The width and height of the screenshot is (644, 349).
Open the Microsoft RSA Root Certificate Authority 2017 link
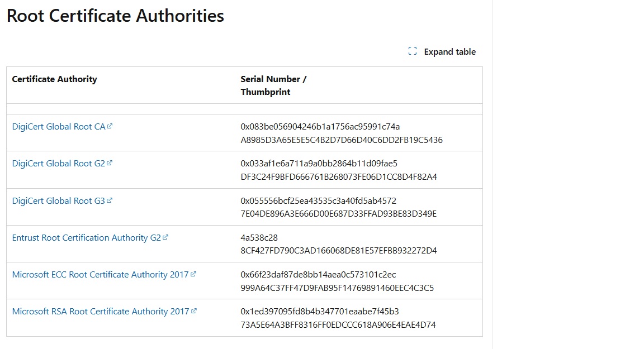coord(102,311)
